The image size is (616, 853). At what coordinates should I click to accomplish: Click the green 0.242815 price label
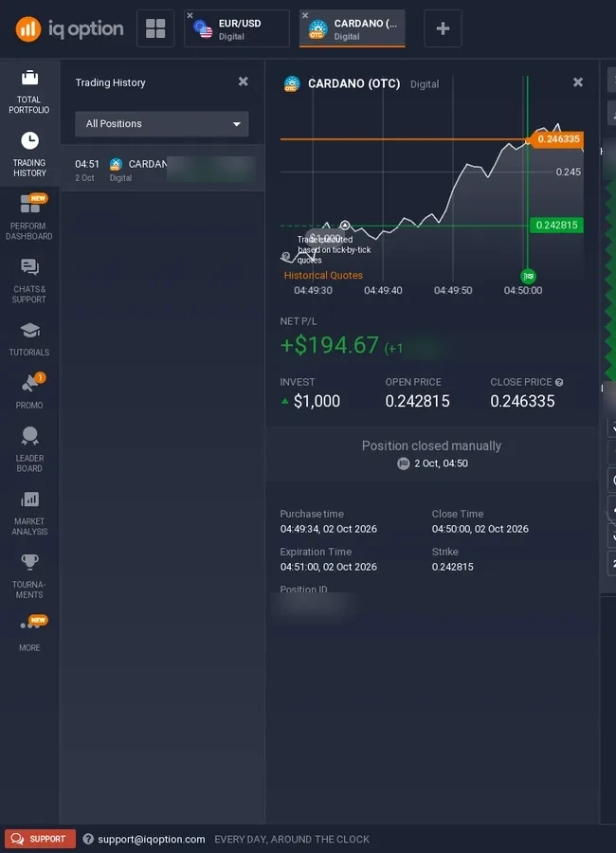coord(556,226)
